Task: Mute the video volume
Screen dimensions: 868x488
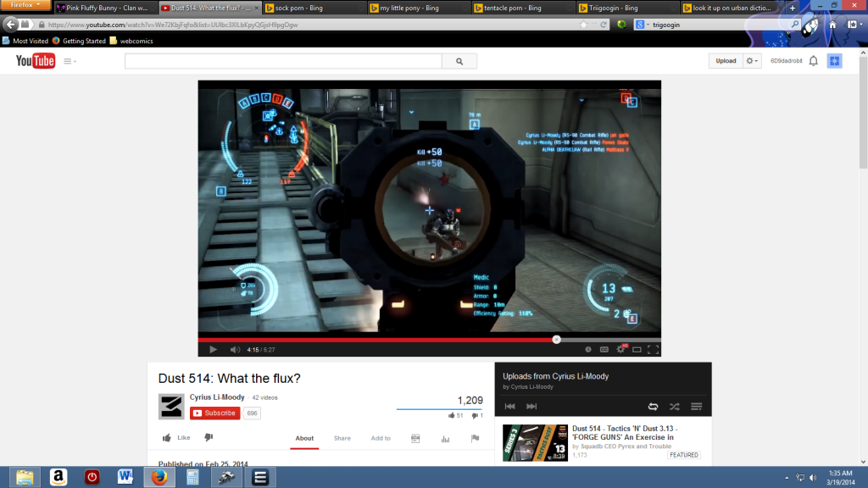Action: coord(235,350)
